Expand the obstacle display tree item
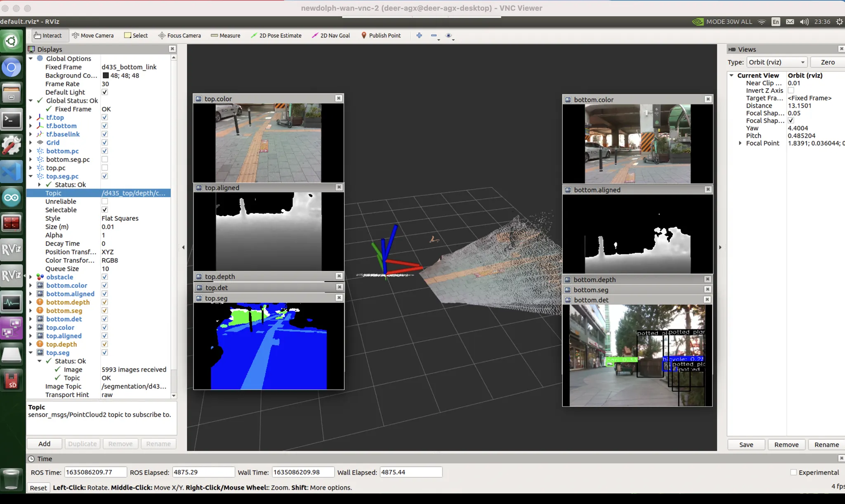The height and width of the screenshot is (504, 845). (31, 277)
